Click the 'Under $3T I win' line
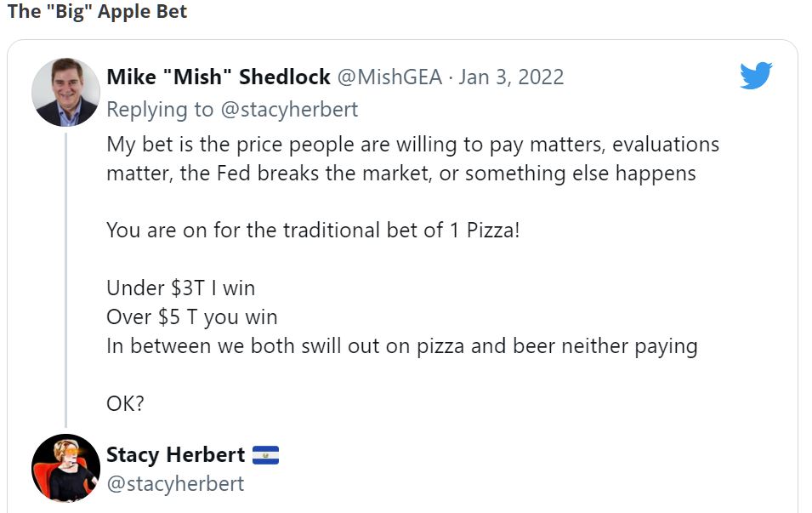Image resolution: width=812 pixels, height=513 pixels. click(180, 288)
